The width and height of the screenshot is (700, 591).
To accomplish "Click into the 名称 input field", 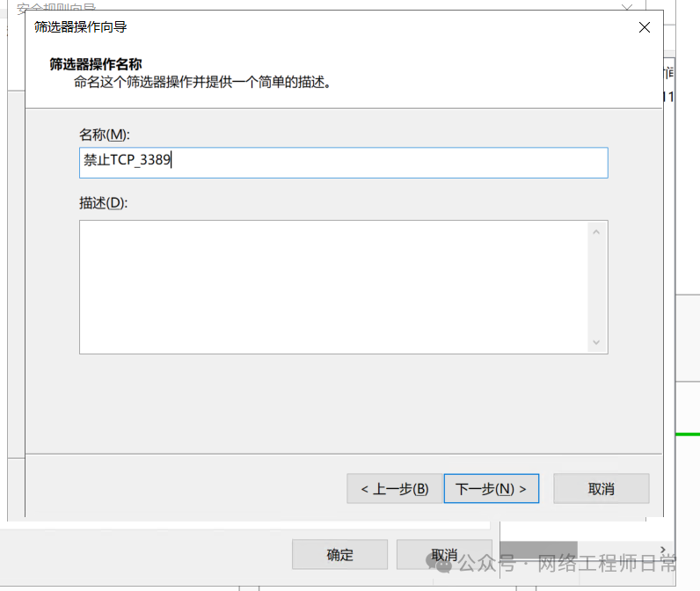I will coord(387,162).
